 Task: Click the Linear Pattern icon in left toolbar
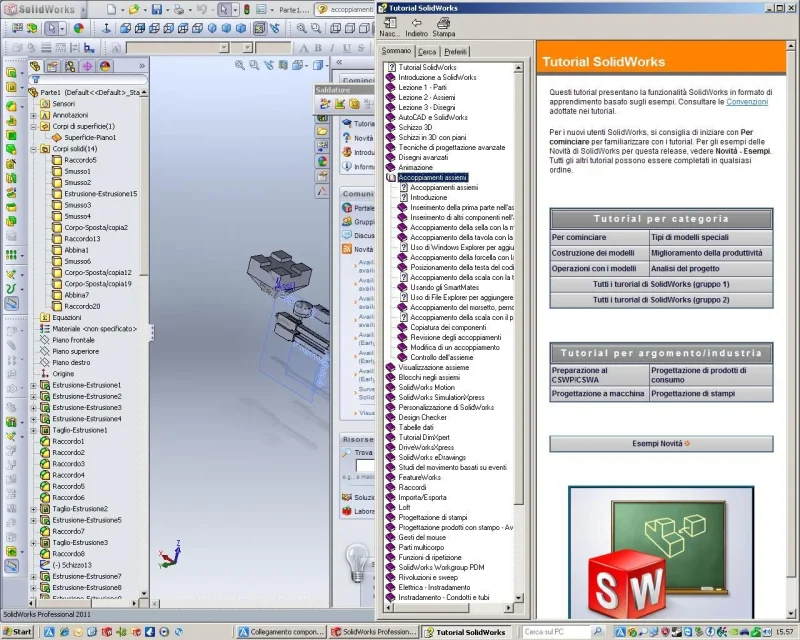[11, 255]
